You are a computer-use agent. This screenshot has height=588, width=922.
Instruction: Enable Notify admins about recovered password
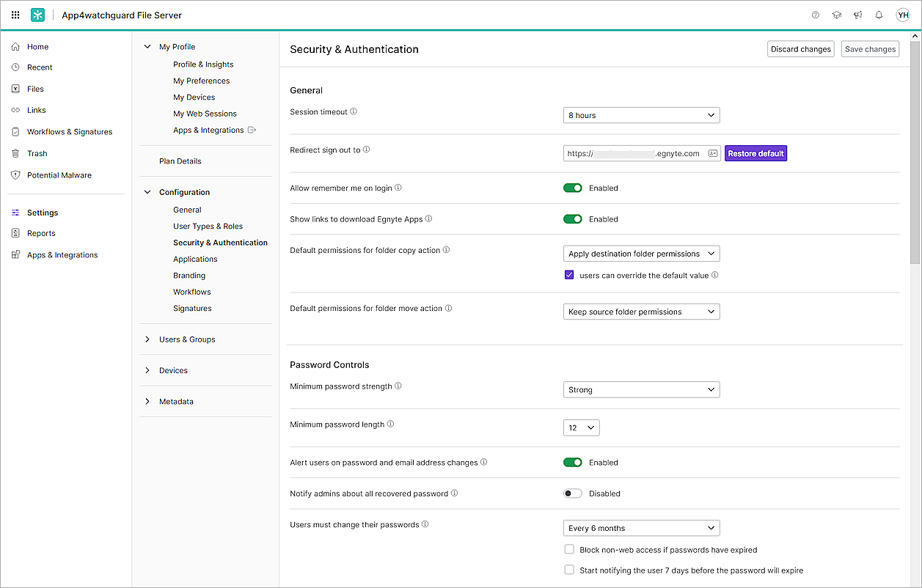pyautogui.click(x=572, y=493)
